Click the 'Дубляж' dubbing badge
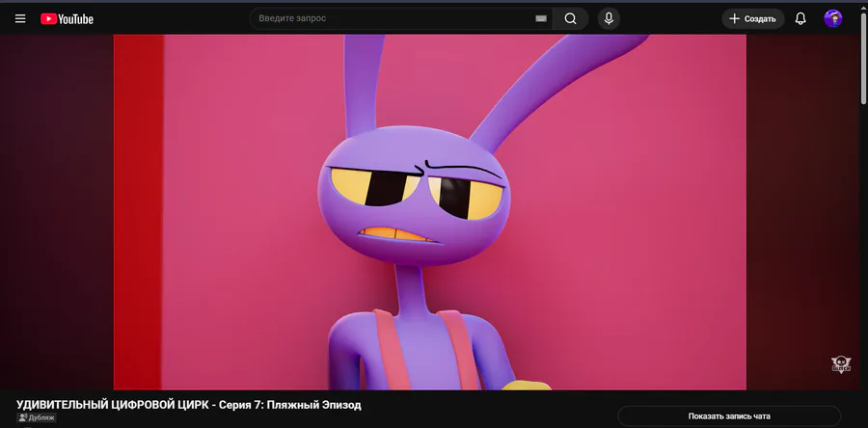The image size is (868, 428). coord(37,417)
